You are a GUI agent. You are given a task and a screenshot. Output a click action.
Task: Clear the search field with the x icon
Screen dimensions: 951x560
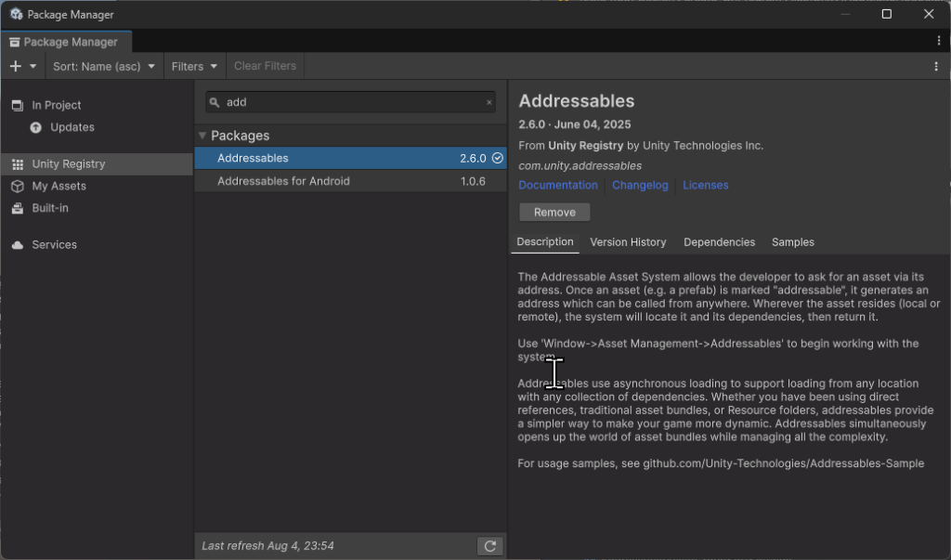pos(489,103)
